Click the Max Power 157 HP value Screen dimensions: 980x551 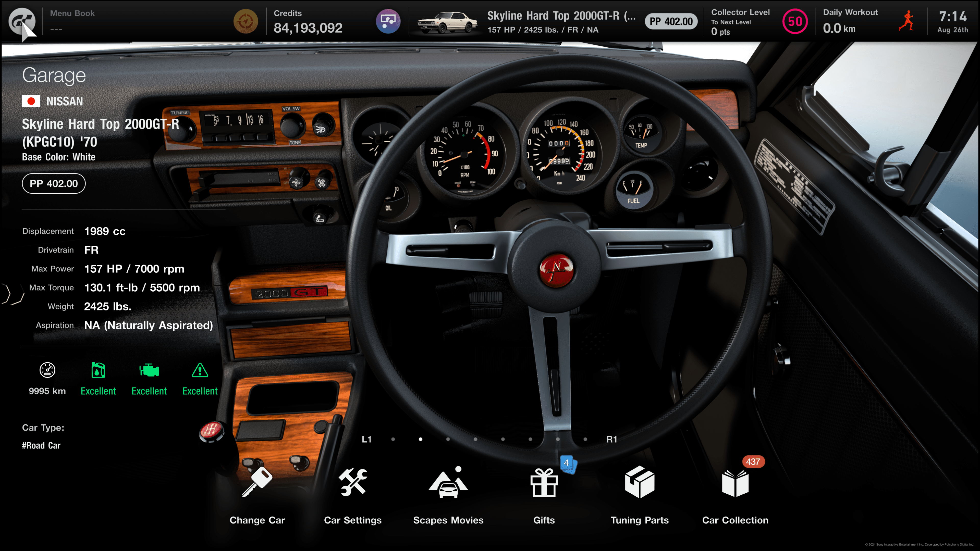[134, 269]
